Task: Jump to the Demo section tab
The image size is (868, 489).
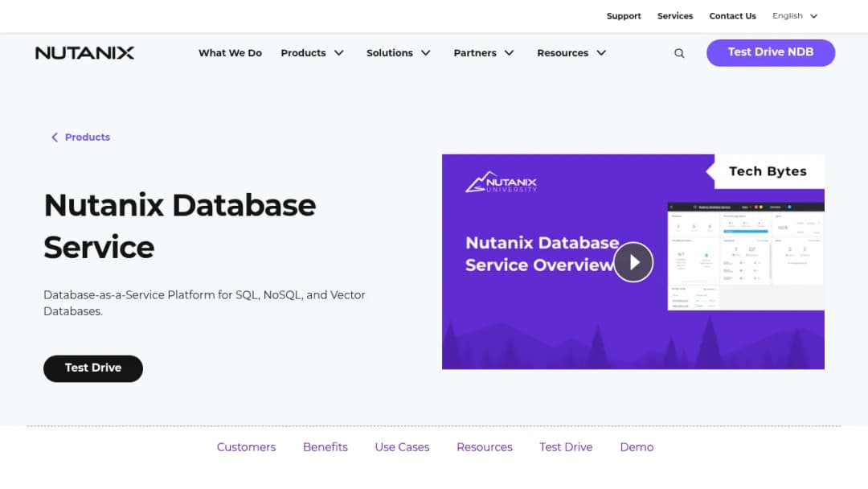Action: pos(637,447)
